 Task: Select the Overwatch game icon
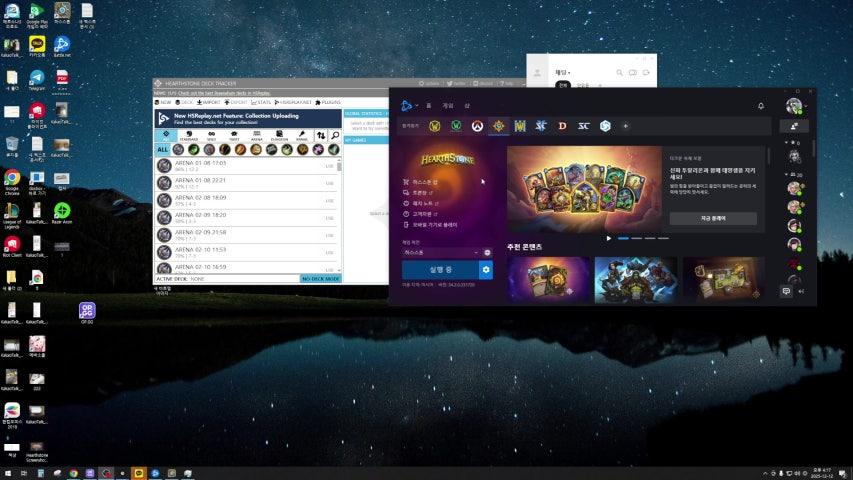[477, 126]
